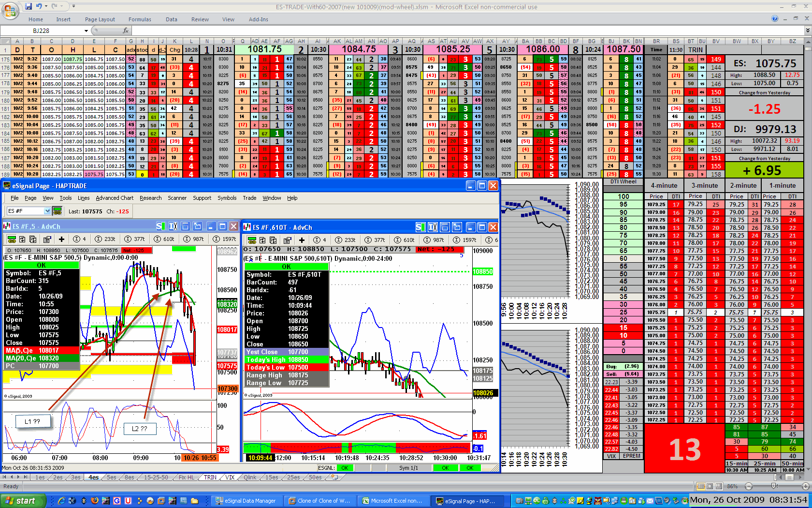Select 987t interval in ES #F,5 chart
This screenshot has height=508, width=812.
(x=194, y=239)
